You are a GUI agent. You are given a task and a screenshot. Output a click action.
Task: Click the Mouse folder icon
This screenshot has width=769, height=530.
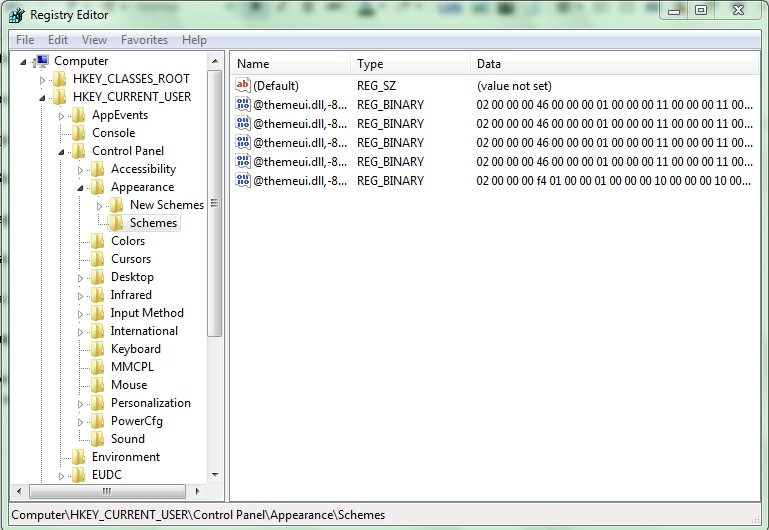pos(98,385)
